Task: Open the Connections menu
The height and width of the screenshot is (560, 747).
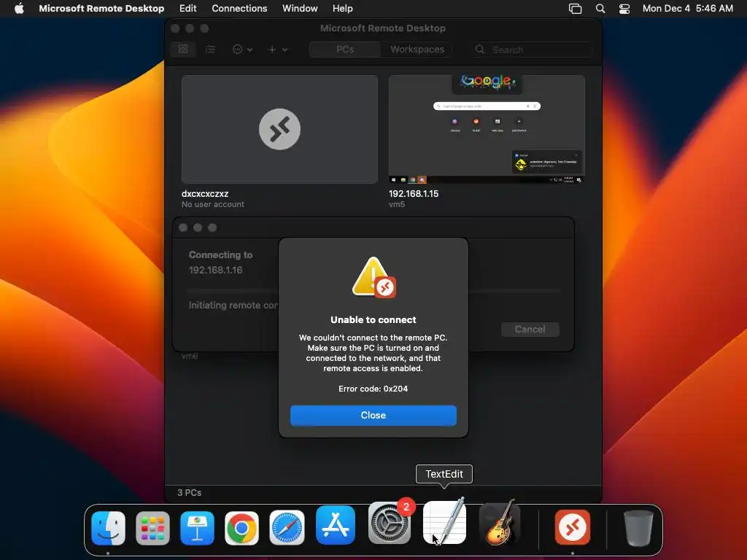Action: pyautogui.click(x=239, y=9)
